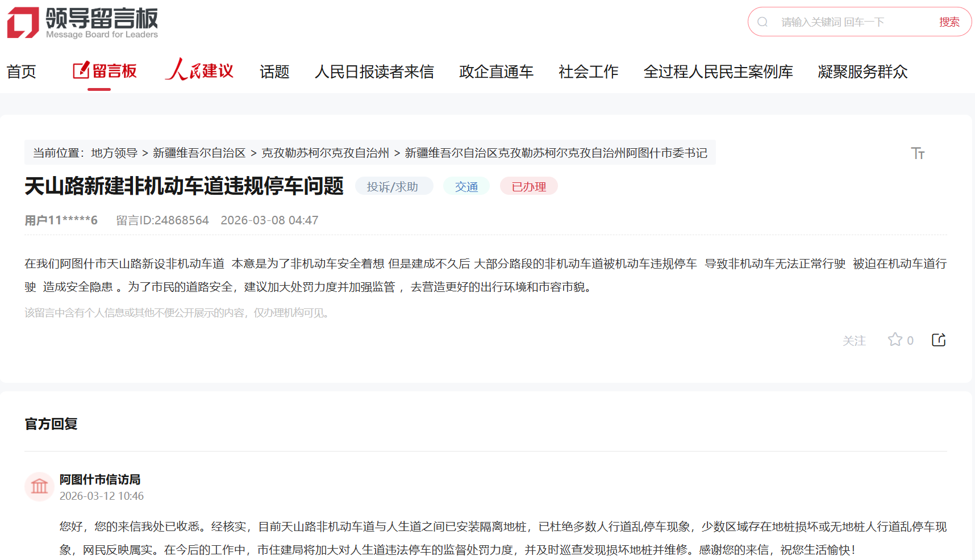
Task: Star this message to favorite it
Action: point(895,340)
